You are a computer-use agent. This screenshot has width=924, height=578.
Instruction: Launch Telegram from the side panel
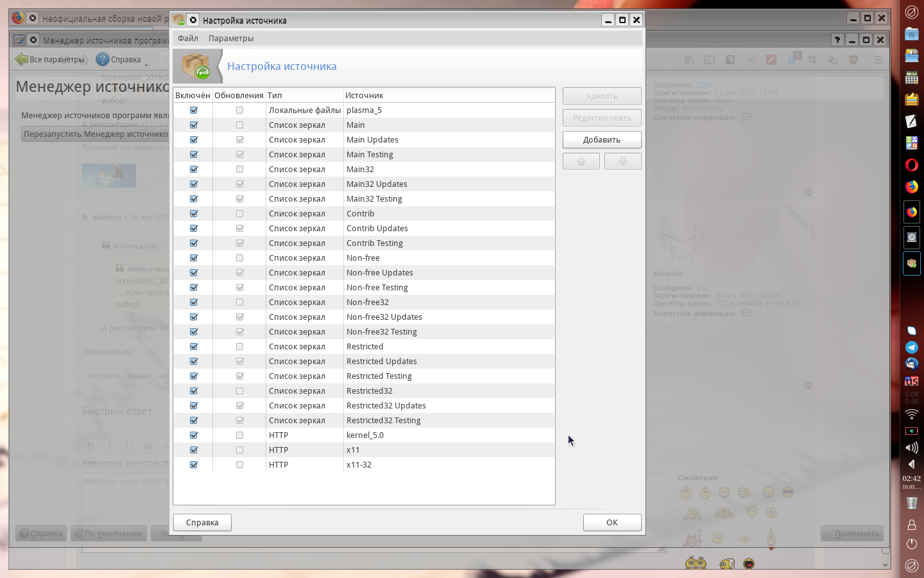tap(911, 347)
